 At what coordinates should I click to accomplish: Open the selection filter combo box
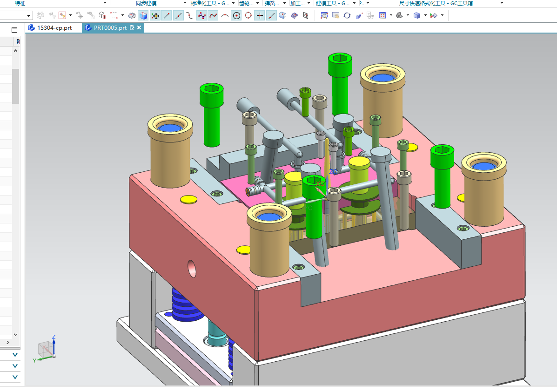pyautogui.click(x=16, y=15)
